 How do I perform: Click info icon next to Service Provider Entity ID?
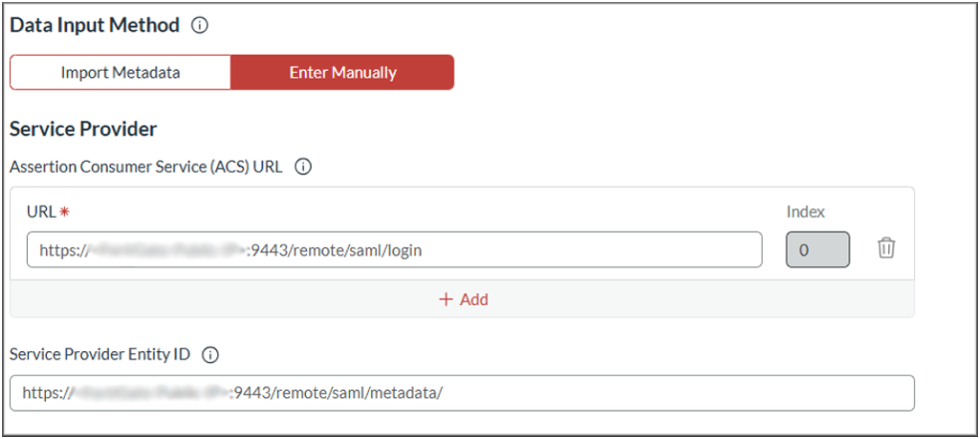coord(210,355)
